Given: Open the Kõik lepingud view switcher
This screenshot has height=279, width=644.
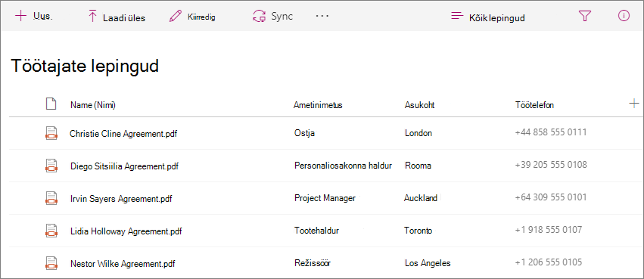Looking at the screenshot, I should point(488,17).
